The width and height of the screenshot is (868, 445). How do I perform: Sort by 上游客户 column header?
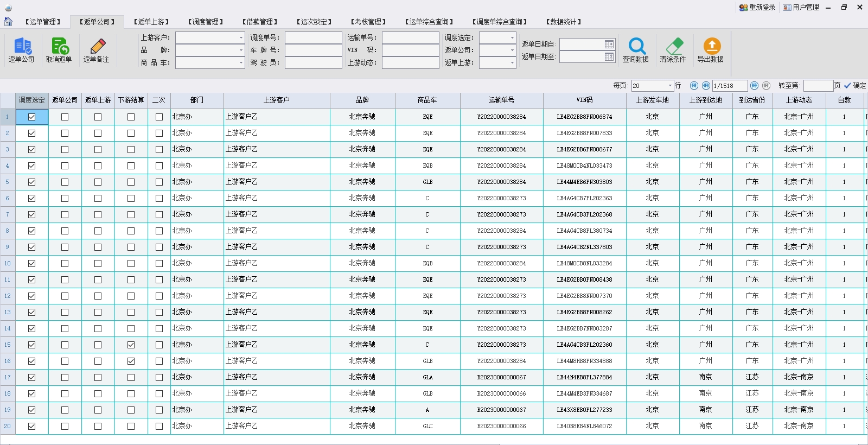(277, 100)
